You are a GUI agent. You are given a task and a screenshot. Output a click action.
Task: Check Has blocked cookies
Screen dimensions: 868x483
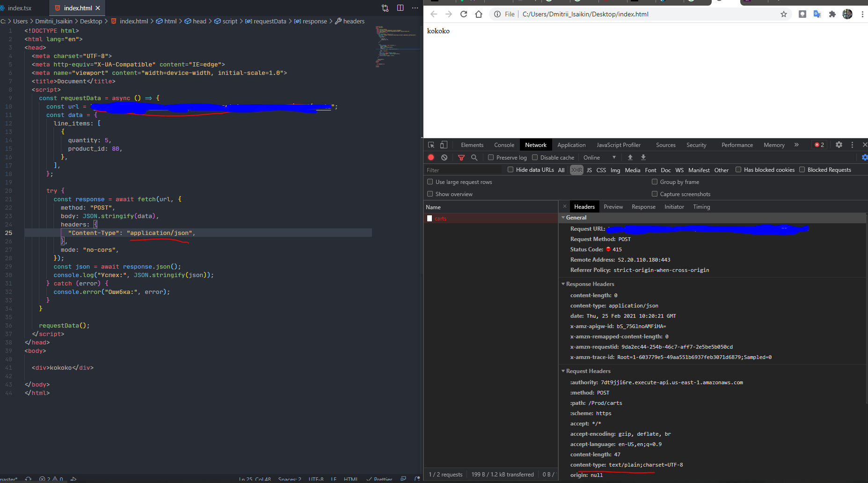point(738,169)
